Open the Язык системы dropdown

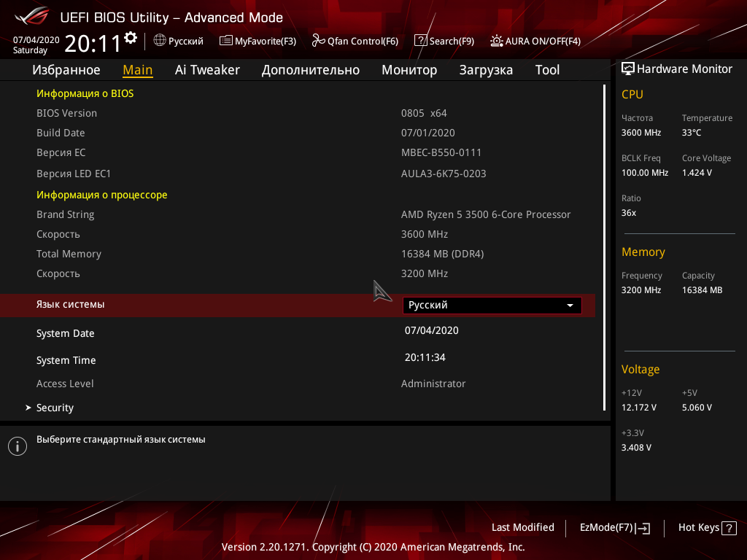point(492,306)
